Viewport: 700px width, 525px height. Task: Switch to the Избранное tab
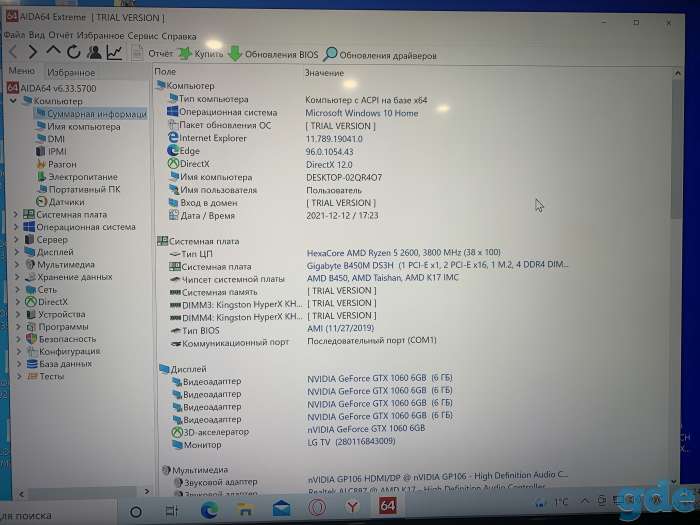(x=71, y=72)
